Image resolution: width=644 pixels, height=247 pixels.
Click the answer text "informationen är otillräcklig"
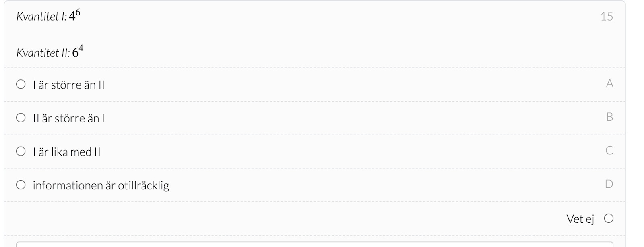101,185
